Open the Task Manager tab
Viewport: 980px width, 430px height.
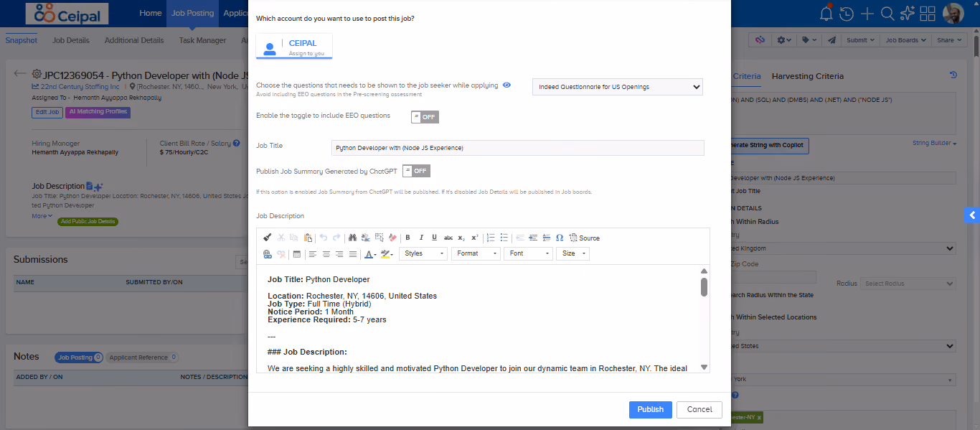(202, 40)
